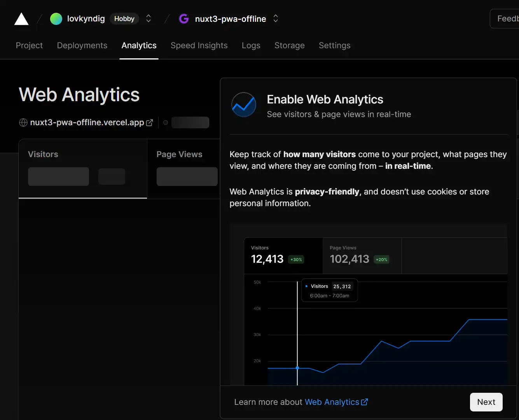Click the lovkyndig team avatar
This screenshot has height=420, width=519.
click(x=56, y=18)
